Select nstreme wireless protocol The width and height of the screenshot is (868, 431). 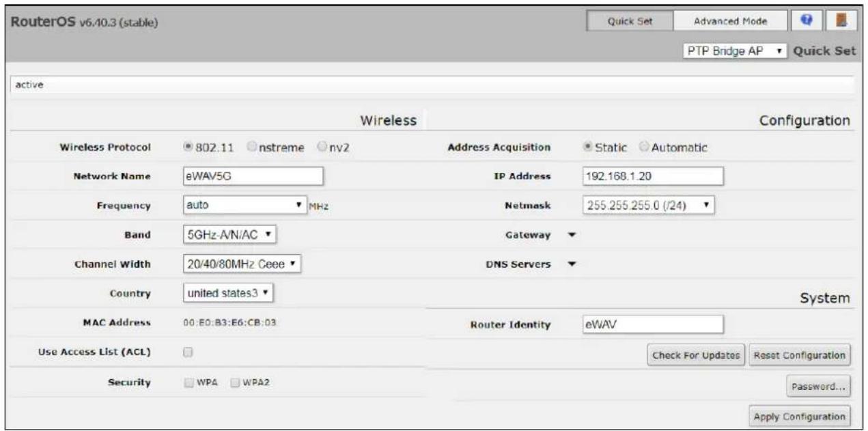coord(253,147)
